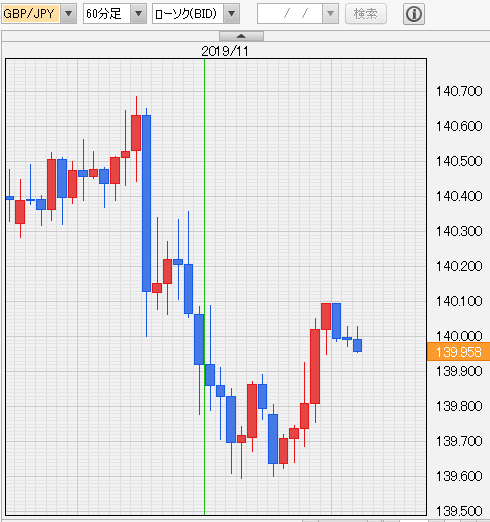
Task: Open the 60分足 timeframe dropdown arrow
Action: point(138,14)
